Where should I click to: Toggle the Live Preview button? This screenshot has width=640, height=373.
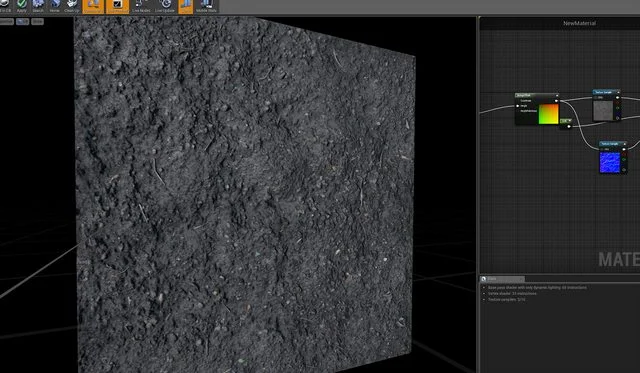pos(118,6)
